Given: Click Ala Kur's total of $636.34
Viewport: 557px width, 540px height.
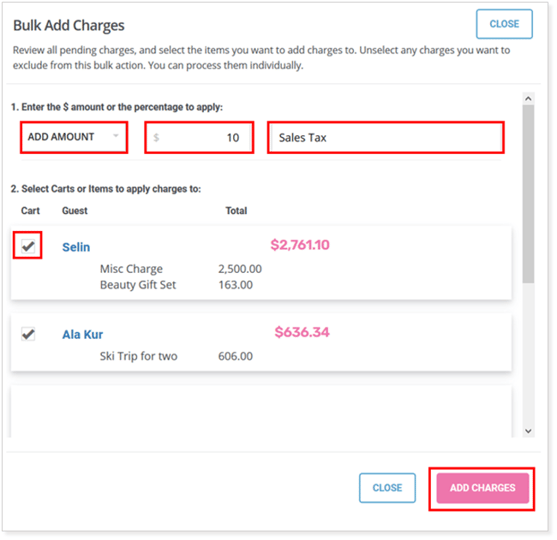Looking at the screenshot, I should click(x=302, y=332).
